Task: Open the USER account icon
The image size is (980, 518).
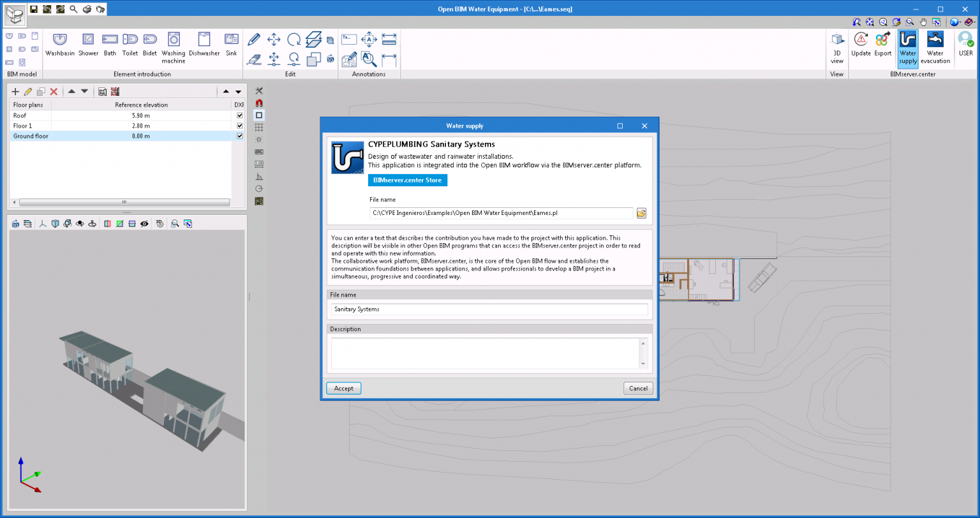Action: 966,45
